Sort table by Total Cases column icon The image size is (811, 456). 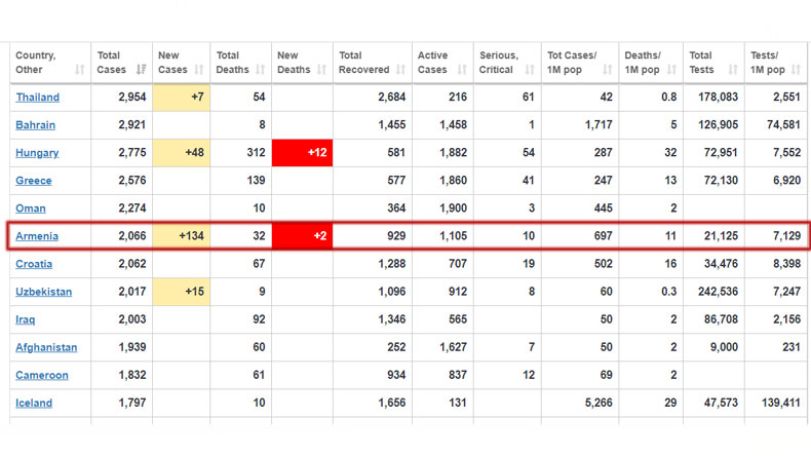141,69
